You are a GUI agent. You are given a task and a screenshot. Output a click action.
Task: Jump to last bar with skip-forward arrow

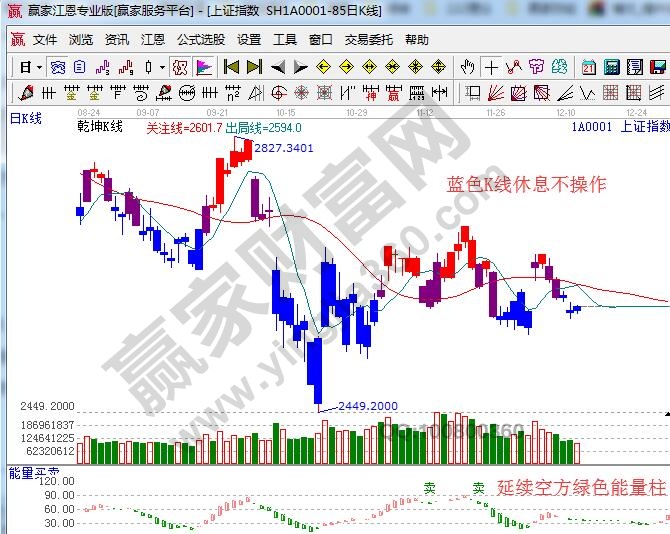click(x=254, y=67)
